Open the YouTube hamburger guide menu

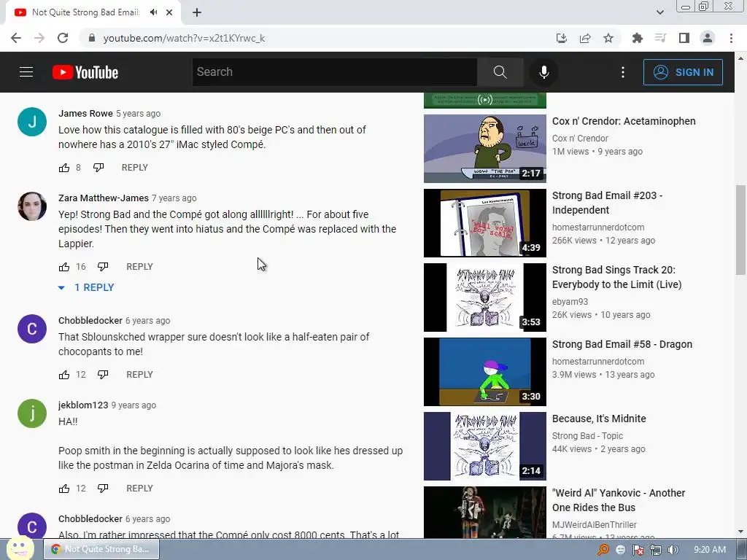(26, 72)
